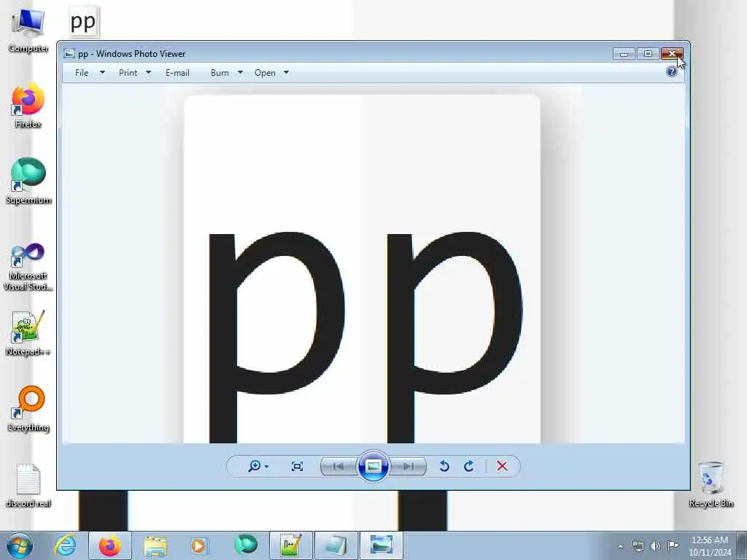Open the File menu

pyautogui.click(x=82, y=73)
